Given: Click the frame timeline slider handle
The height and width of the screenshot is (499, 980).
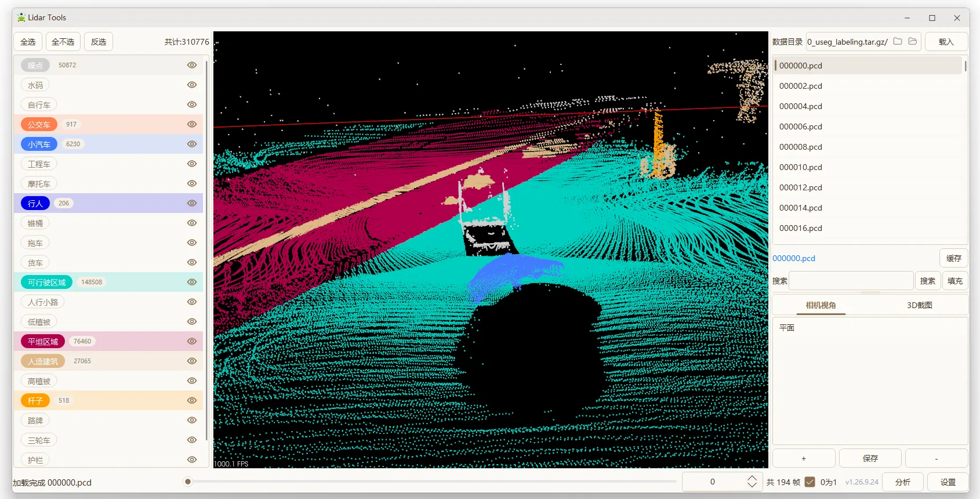Looking at the screenshot, I should [188, 482].
